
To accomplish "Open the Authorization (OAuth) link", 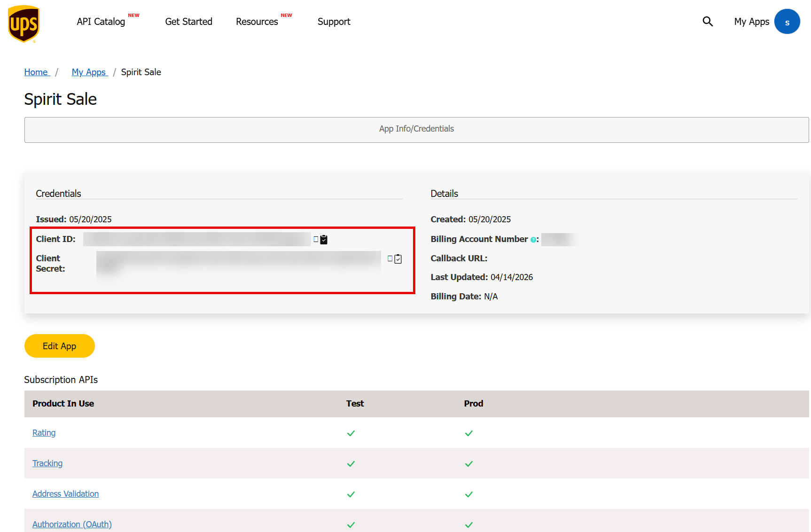I will [x=72, y=524].
